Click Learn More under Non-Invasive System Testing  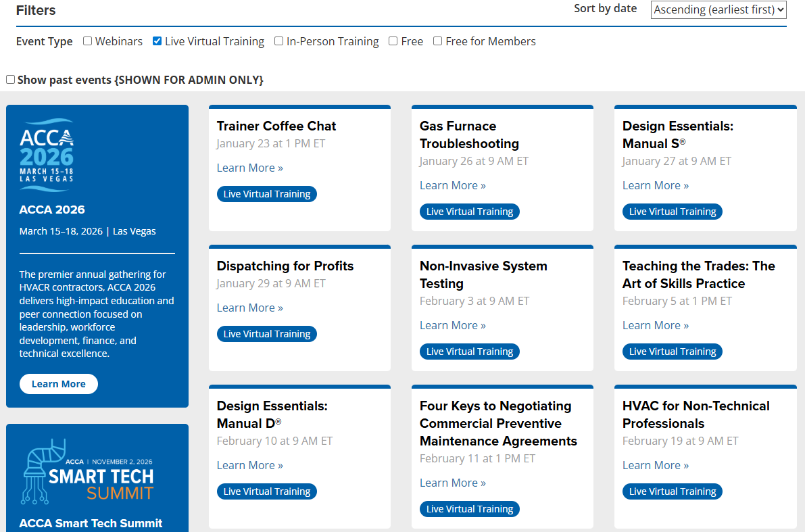(x=453, y=325)
